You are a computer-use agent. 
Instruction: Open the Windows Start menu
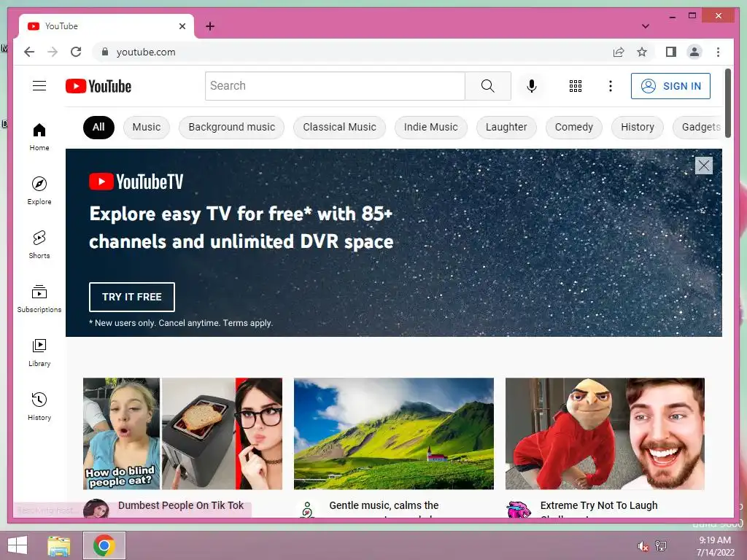(18, 545)
